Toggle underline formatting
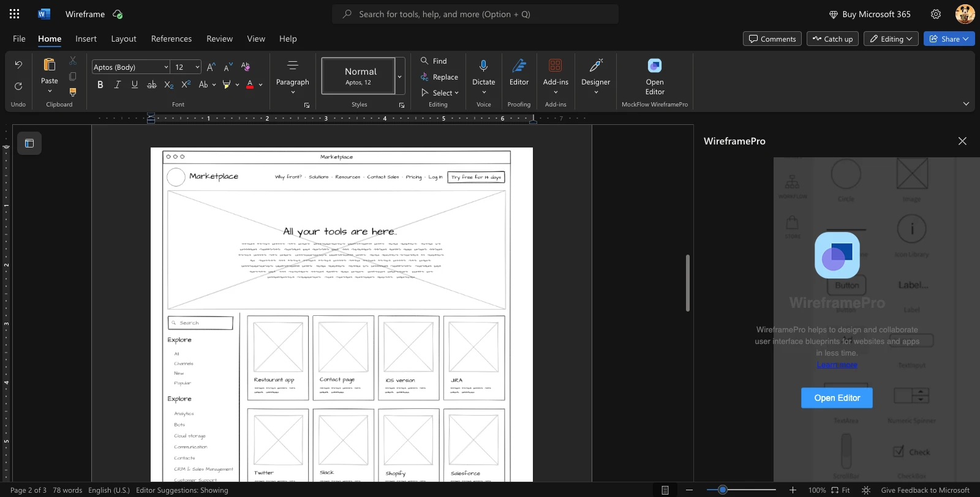 [135, 84]
